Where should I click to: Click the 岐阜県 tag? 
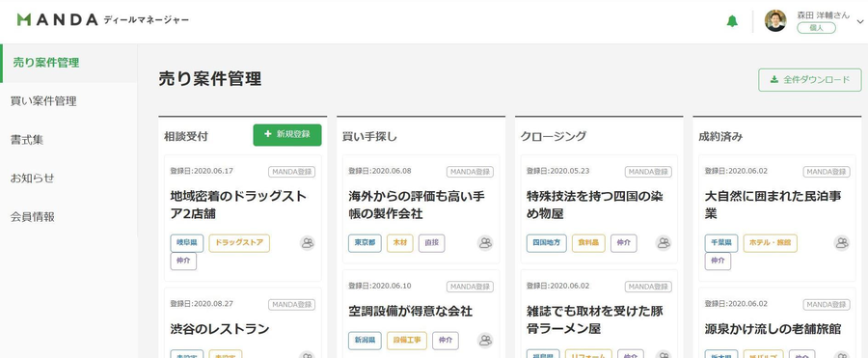pos(186,243)
